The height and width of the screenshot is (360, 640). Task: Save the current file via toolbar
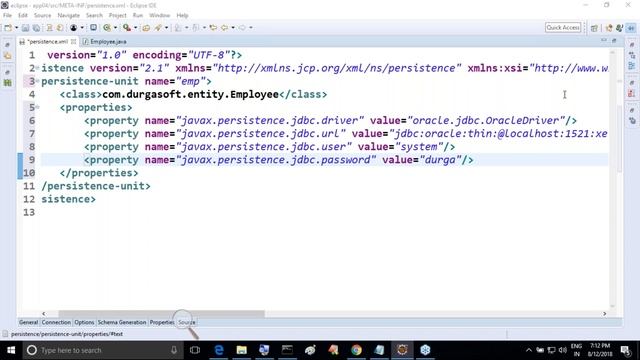[x=25, y=28]
